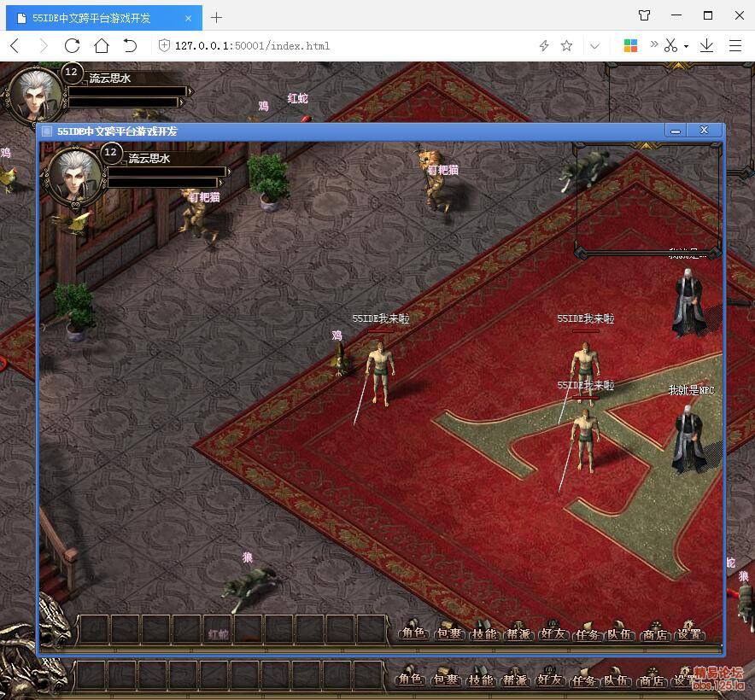Click the address bar showing 127.0.0.1:50001/index.html

pyautogui.click(x=252, y=46)
